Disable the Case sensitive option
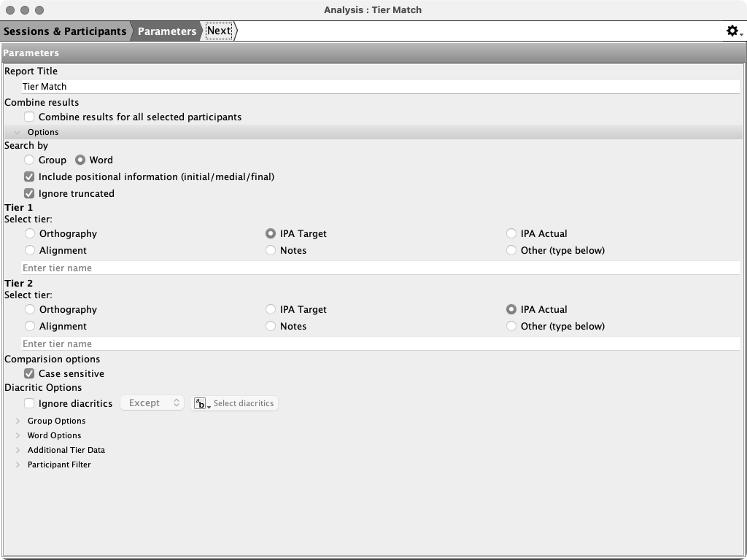Image resolution: width=747 pixels, height=560 pixels. (x=29, y=373)
